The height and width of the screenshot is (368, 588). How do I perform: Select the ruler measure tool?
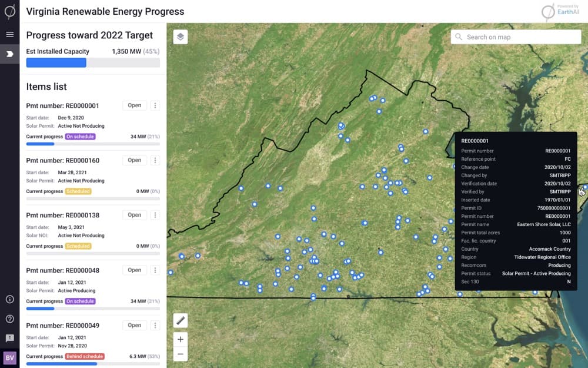pyautogui.click(x=181, y=320)
